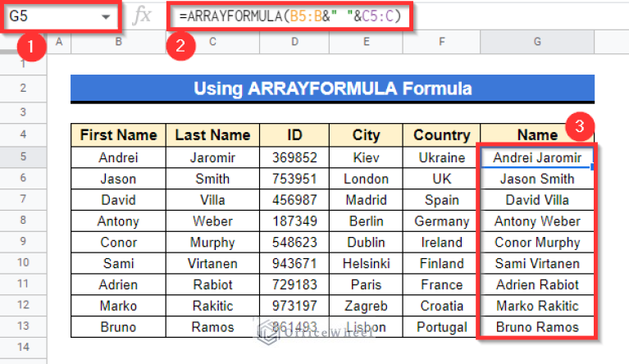This screenshot has height=364, width=629.
Task: Click the first name cell 'Bruno'
Action: (x=118, y=327)
